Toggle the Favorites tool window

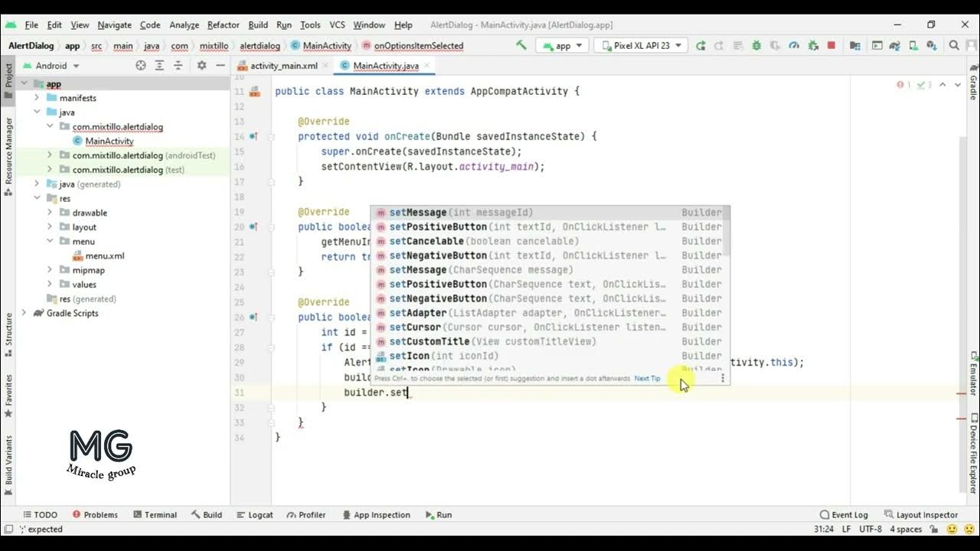[8, 396]
